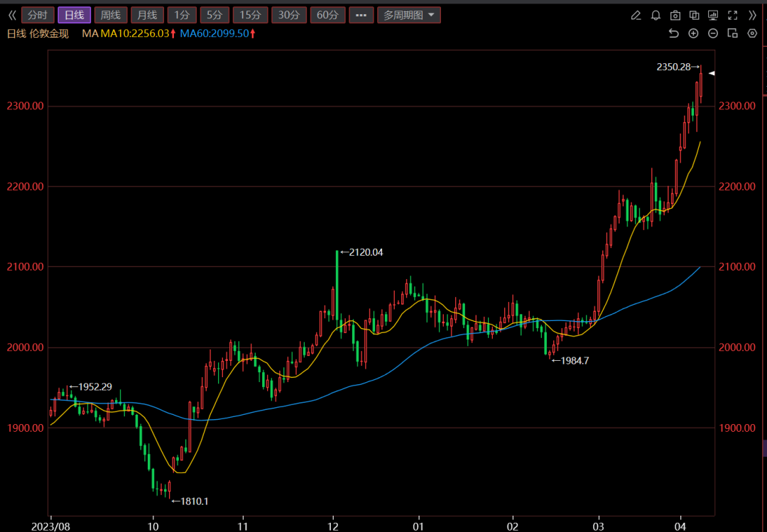Screen dimensions: 767x532
Task: Open chart settings hexagon icon
Action: pyautogui.click(x=752, y=33)
